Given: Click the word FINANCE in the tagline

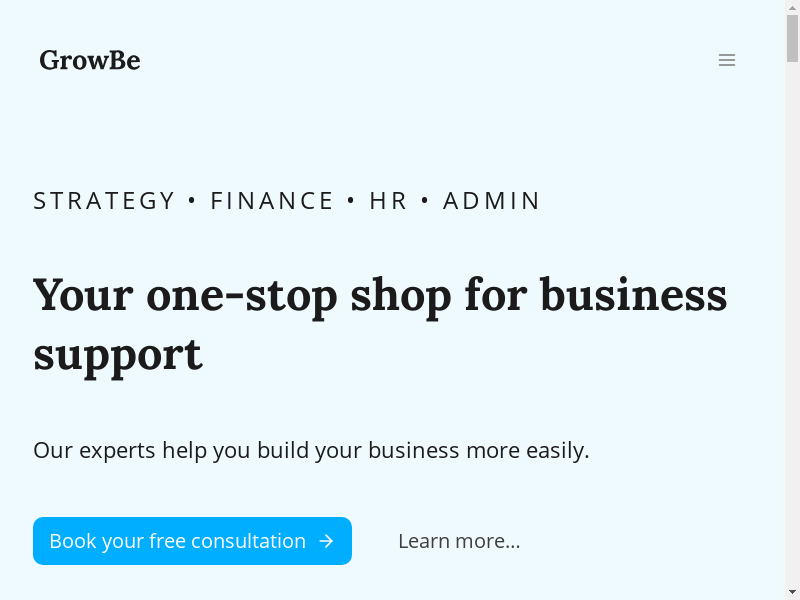Looking at the screenshot, I should click(272, 201).
